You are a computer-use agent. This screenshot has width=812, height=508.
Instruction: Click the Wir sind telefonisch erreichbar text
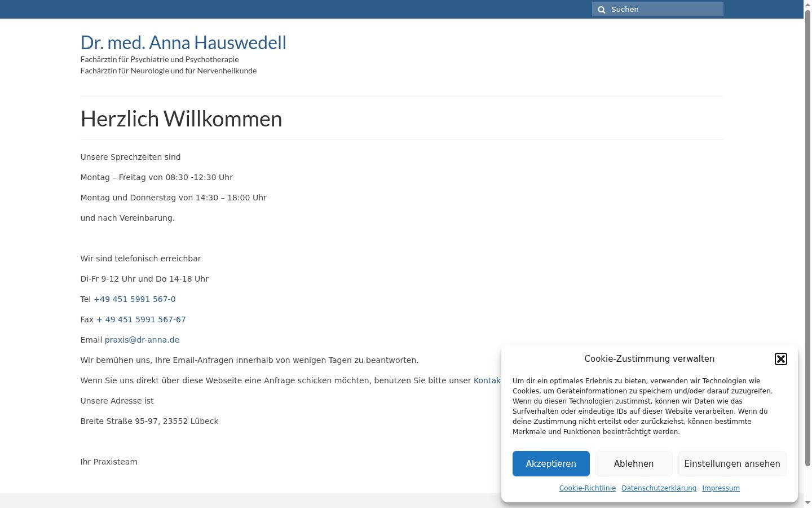click(x=141, y=259)
